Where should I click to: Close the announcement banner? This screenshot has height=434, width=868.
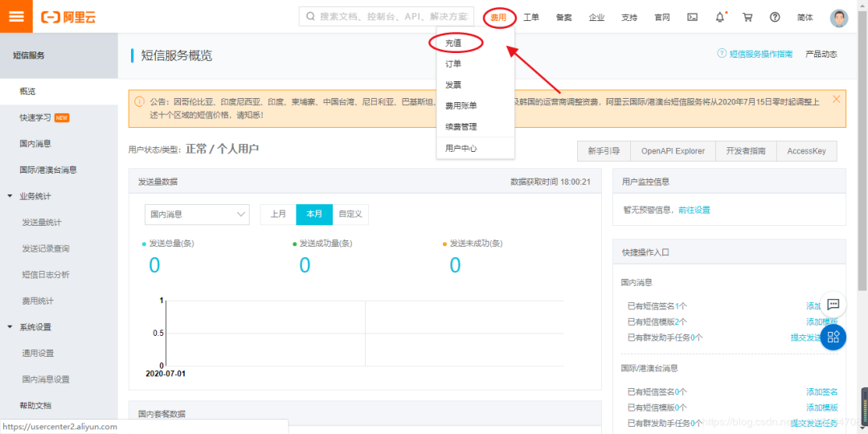[836, 99]
